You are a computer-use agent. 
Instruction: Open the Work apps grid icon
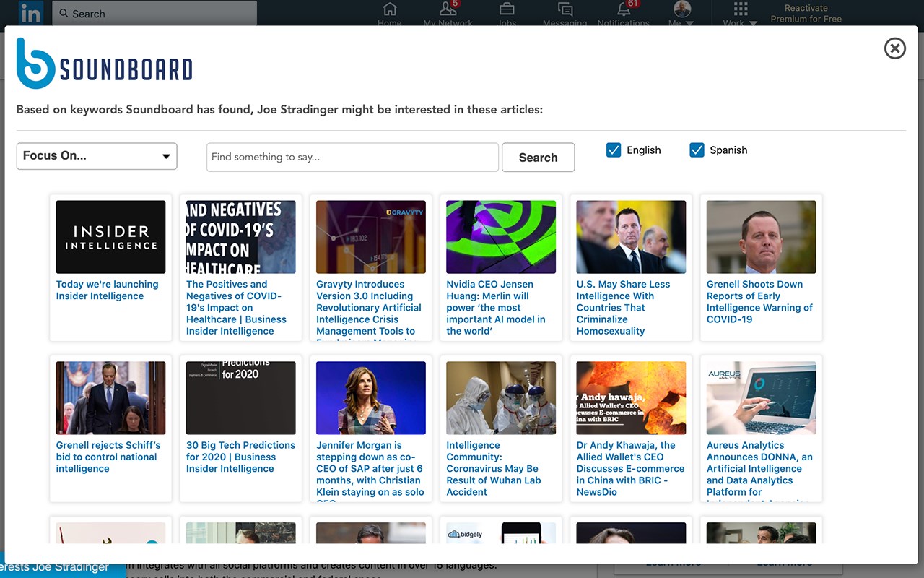point(741,9)
